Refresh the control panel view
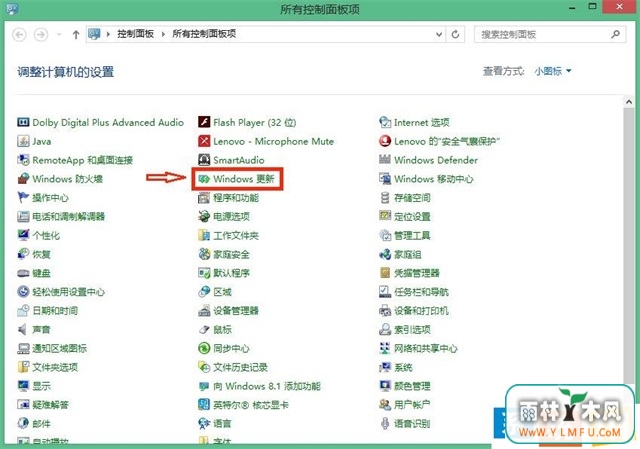 456,34
